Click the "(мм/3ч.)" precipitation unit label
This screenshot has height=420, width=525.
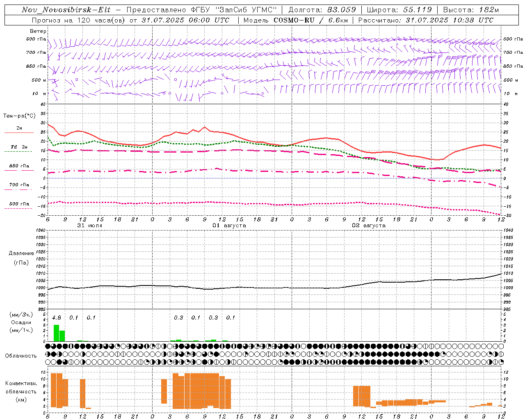click(x=21, y=315)
